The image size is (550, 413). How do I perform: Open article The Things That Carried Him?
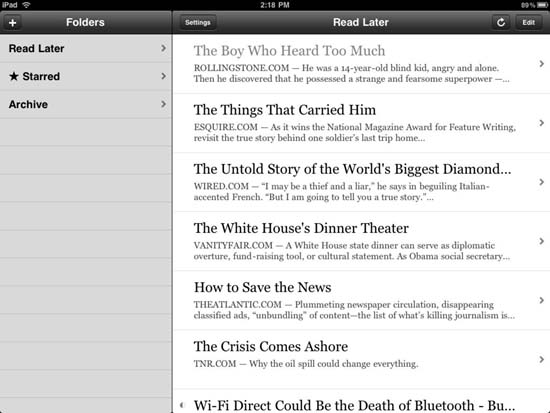click(361, 123)
